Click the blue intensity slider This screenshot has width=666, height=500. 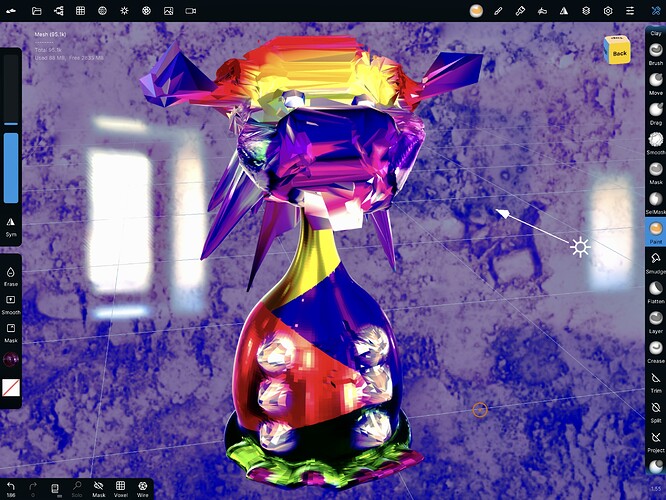point(11,168)
